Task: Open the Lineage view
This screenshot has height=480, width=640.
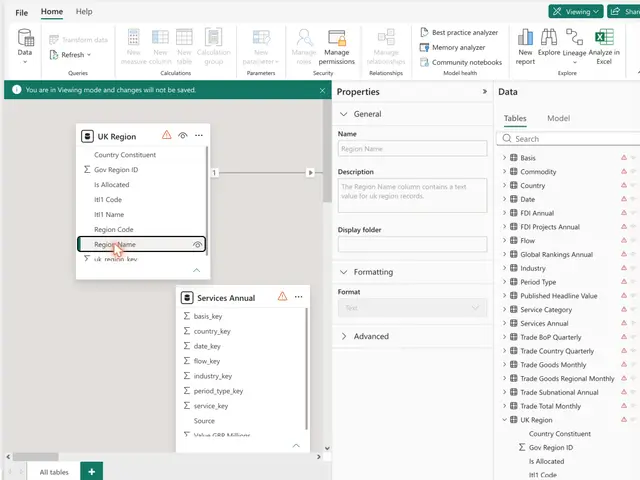Action: pos(574,46)
